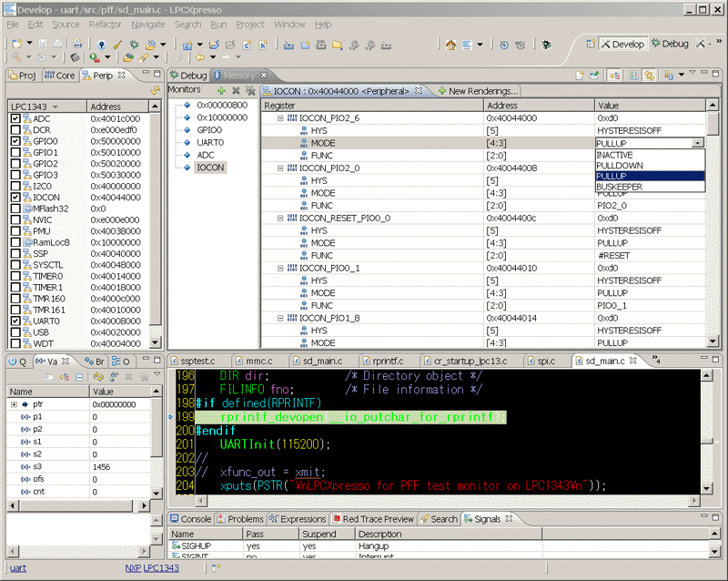Screen dimensions: 728x581
Task: Check the NVIC peripheral checkbox
Action: click(15, 219)
